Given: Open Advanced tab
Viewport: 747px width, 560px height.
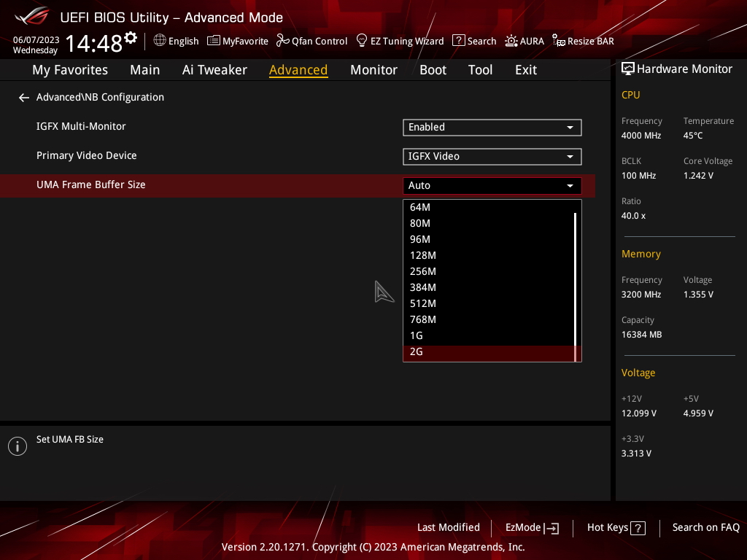Looking at the screenshot, I should click(298, 70).
